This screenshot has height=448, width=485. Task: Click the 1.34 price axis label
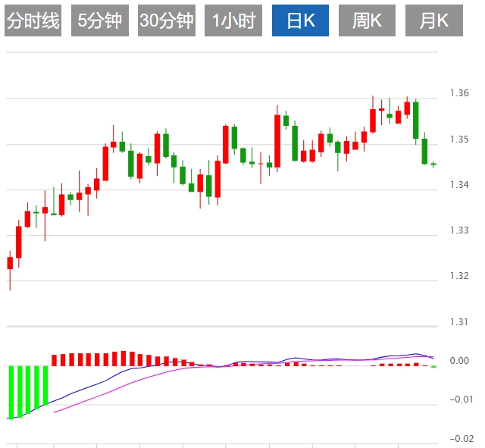(459, 185)
